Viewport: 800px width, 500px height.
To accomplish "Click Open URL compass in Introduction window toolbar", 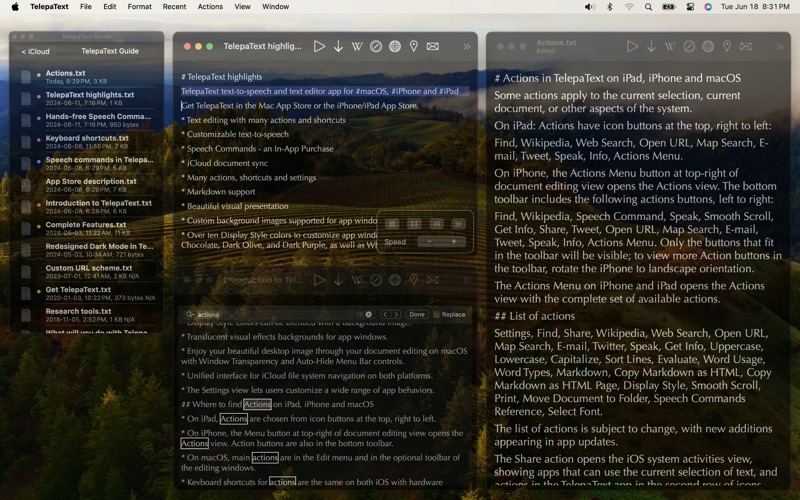I will [376, 280].
